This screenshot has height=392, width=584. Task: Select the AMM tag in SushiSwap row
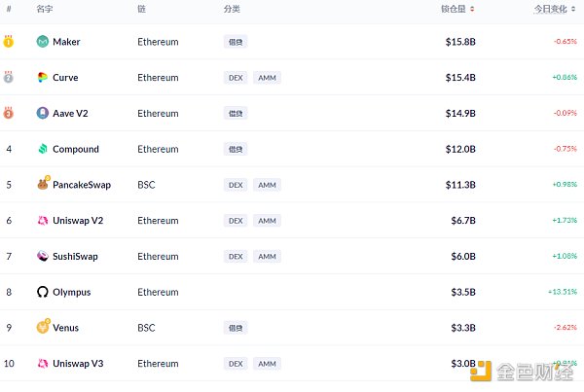(267, 256)
